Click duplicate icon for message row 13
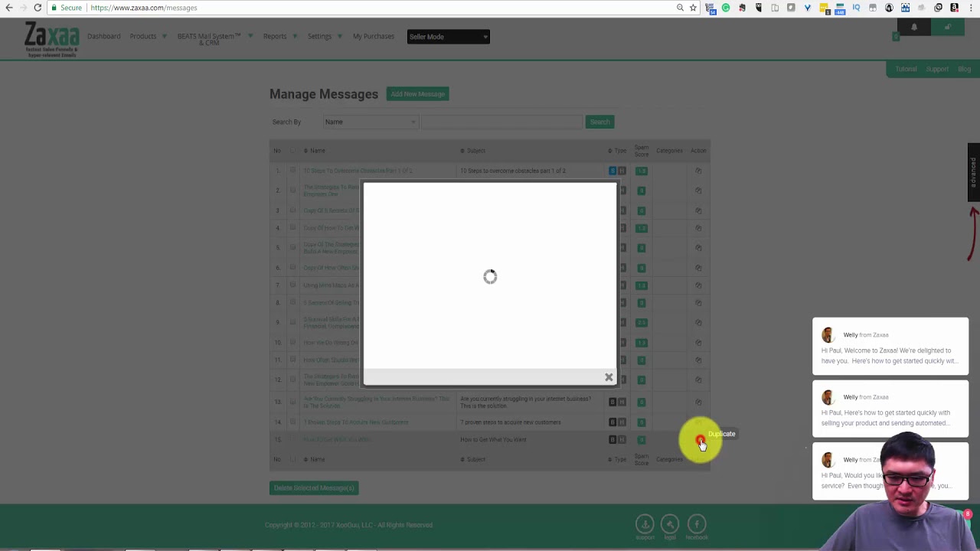 coord(698,402)
